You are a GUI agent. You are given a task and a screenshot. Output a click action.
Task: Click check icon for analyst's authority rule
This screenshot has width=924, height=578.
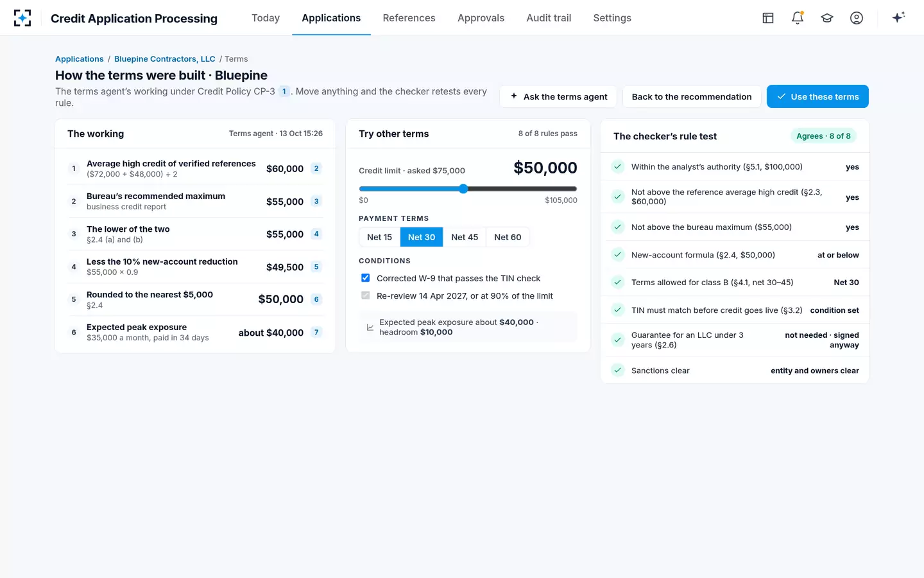[617, 166]
